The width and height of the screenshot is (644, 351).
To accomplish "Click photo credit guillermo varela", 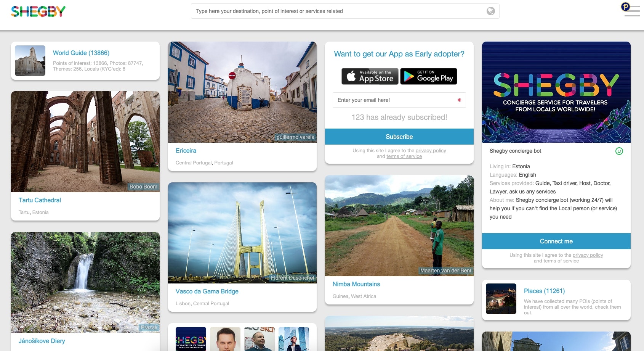I will click(295, 137).
